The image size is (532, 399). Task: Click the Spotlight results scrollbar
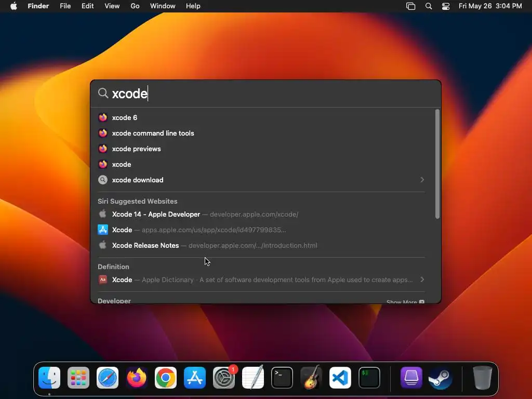(x=437, y=164)
